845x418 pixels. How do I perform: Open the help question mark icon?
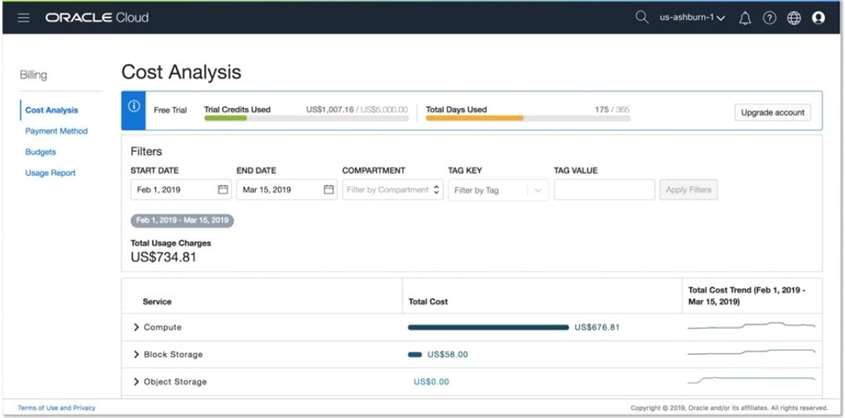point(769,18)
